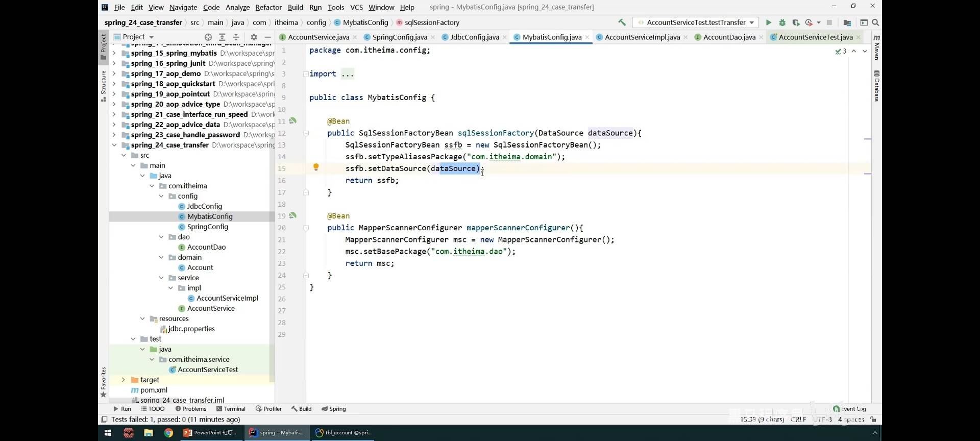Run with coverage icon in toolbar
980x441 pixels.
click(796, 22)
